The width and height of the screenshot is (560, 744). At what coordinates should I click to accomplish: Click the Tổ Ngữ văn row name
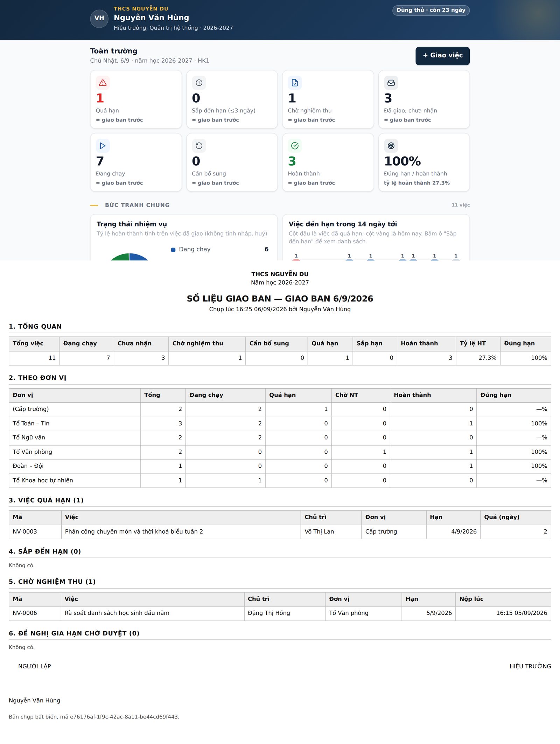pyautogui.click(x=29, y=438)
